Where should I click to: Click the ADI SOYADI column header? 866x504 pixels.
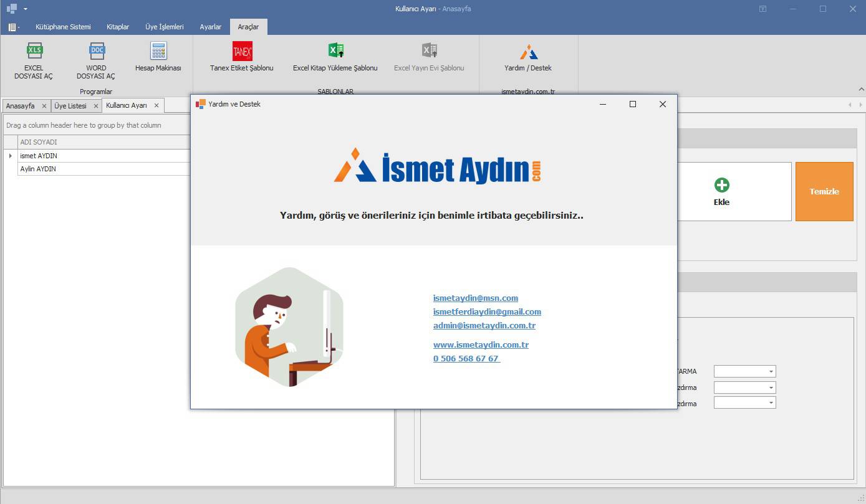[39, 142]
